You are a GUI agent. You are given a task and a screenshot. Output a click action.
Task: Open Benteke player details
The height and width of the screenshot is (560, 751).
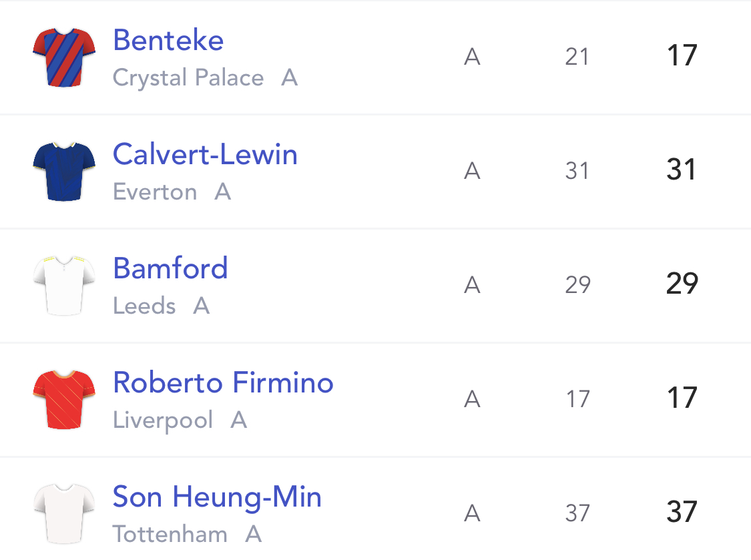168,40
